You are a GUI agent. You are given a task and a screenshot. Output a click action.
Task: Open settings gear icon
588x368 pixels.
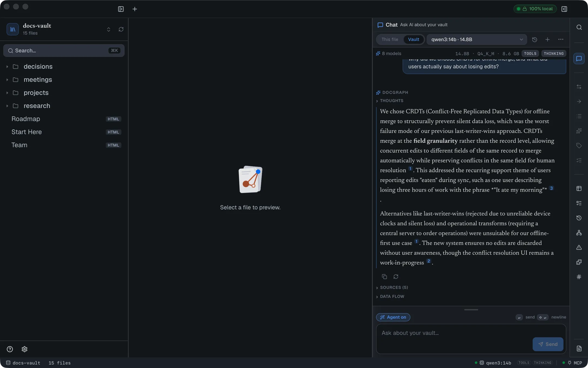(24, 349)
